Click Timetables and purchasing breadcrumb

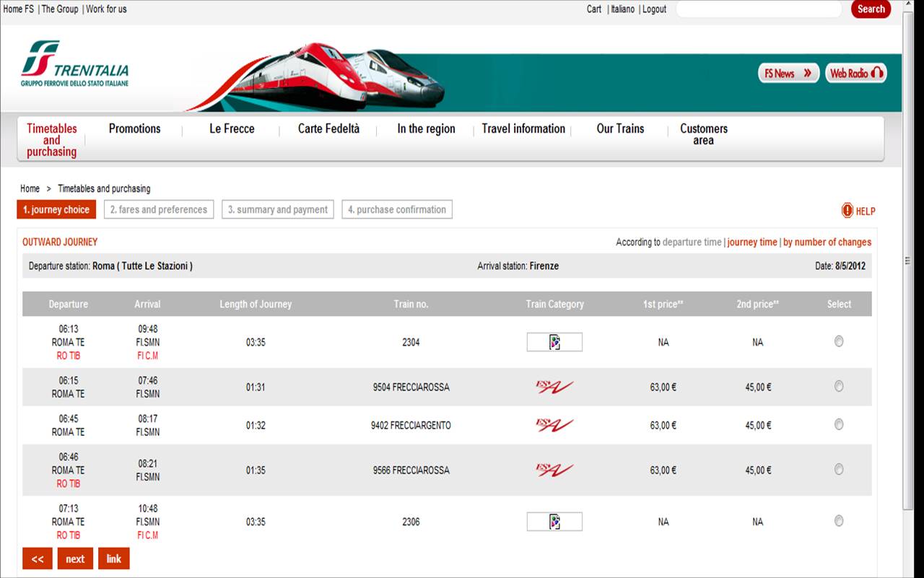(x=104, y=188)
